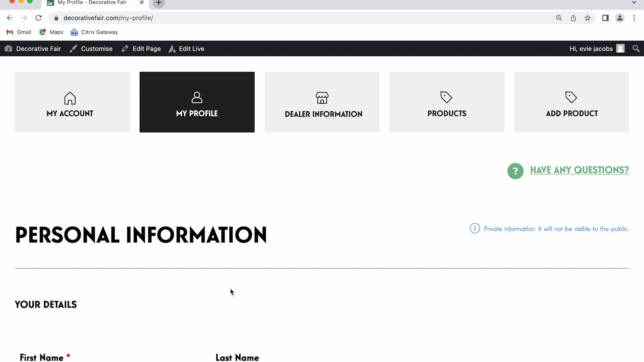Switch to Dealer Information tile
Screen dimensions: 644x362
point(322,102)
